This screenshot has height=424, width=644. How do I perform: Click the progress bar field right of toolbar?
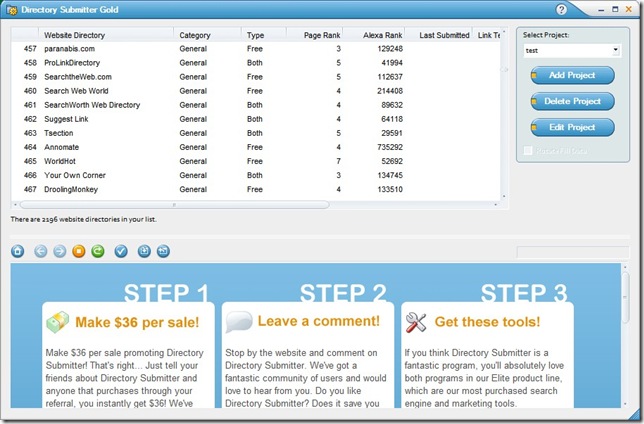tap(573, 252)
